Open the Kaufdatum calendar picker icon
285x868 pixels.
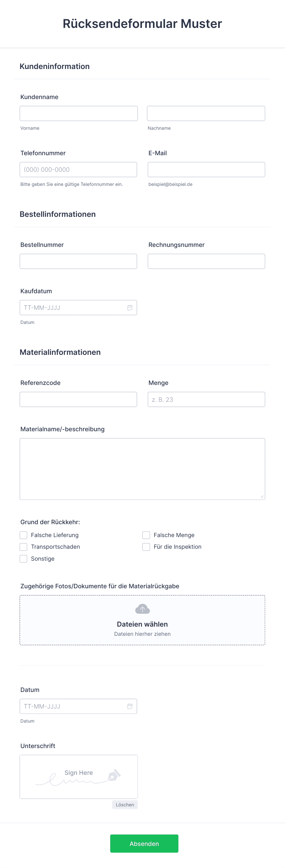[x=130, y=308]
